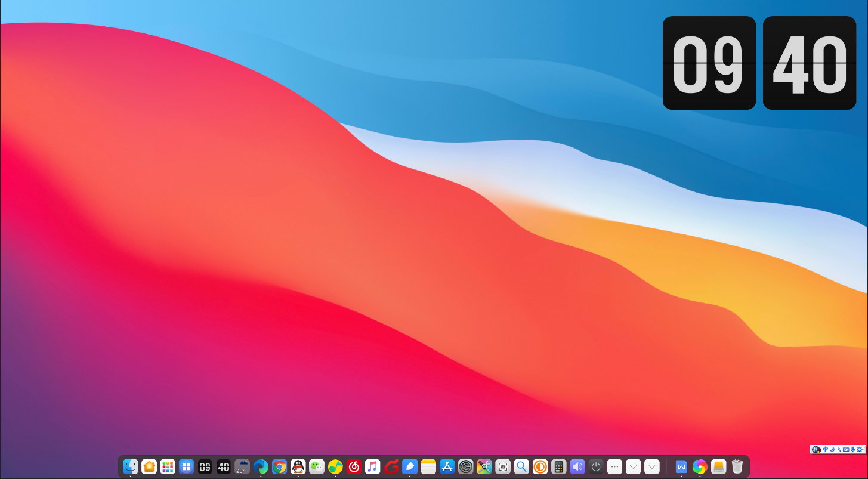Open the multicolor pinwheel app icon
The width and height of the screenshot is (868, 479).
[x=700, y=466]
